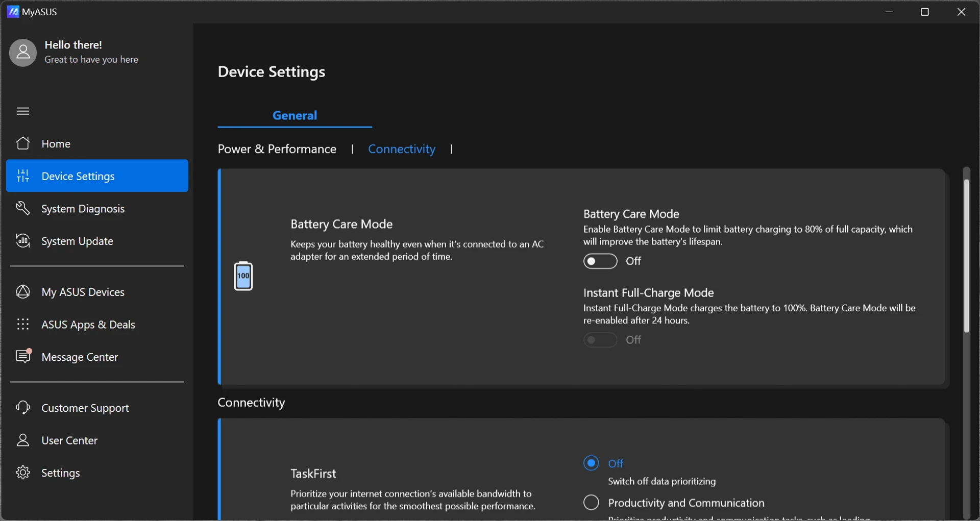Enable the Battery Care Mode toggle
The image size is (980, 521).
click(600, 261)
